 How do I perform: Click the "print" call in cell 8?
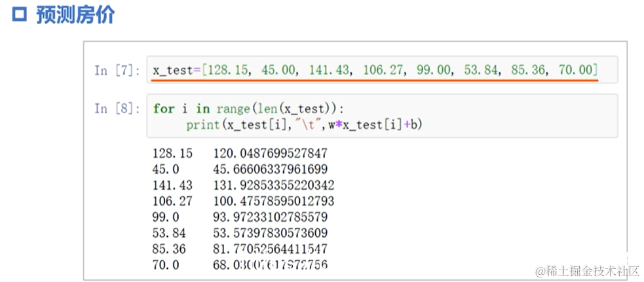[x=203, y=125]
